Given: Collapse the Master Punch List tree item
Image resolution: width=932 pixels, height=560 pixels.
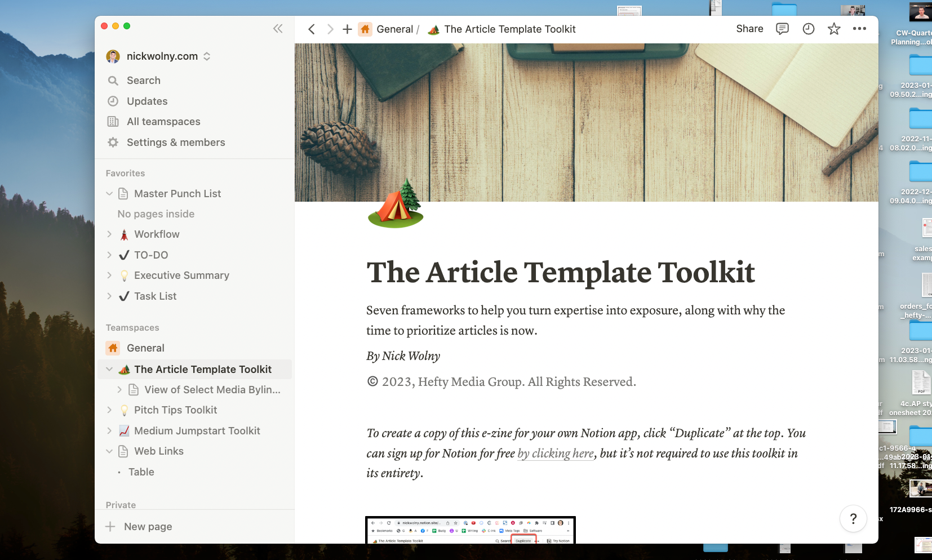Looking at the screenshot, I should point(109,194).
